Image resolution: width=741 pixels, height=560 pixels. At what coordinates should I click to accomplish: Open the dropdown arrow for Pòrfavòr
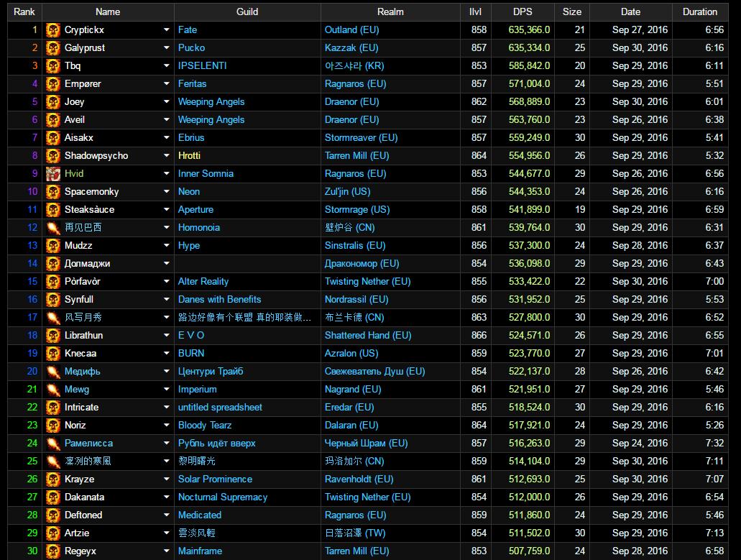pyautogui.click(x=166, y=281)
